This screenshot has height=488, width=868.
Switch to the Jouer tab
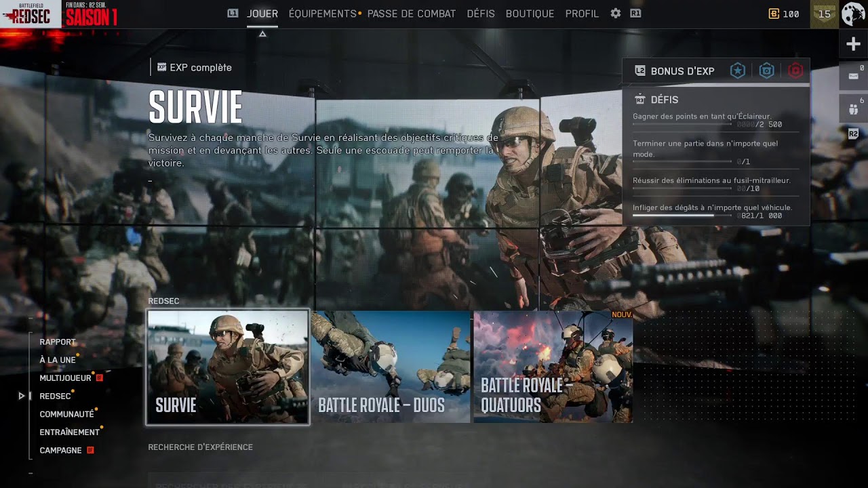(262, 14)
